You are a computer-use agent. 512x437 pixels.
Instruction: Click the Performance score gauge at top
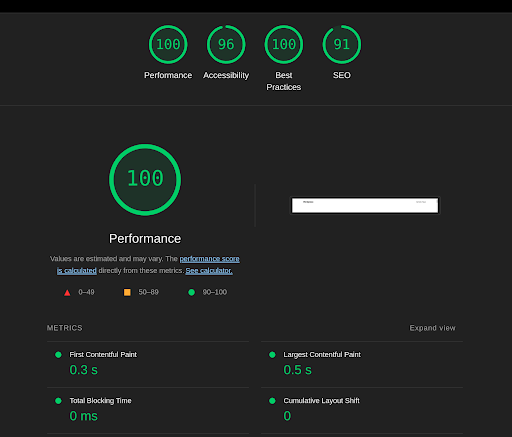[x=168, y=44]
